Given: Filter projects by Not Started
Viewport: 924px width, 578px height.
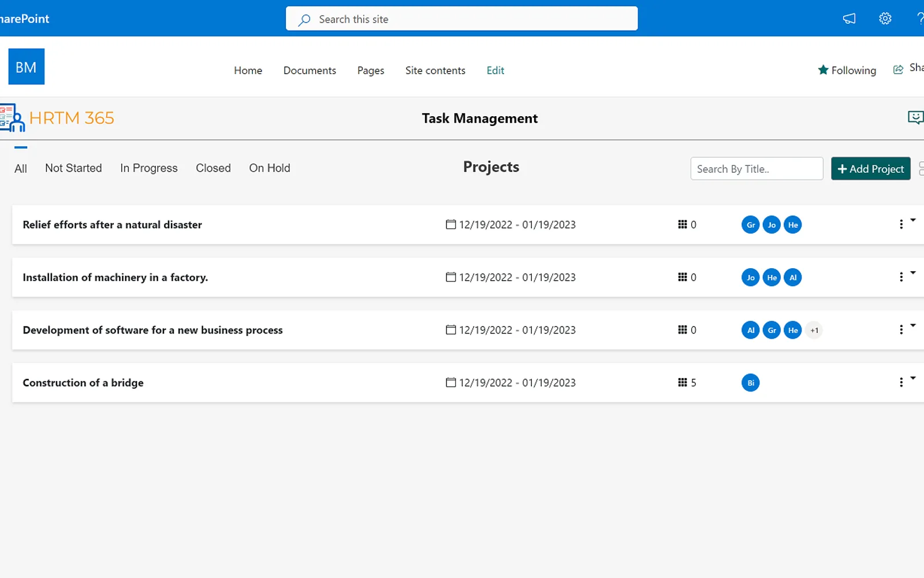Looking at the screenshot, I should [x=73, y=168].
